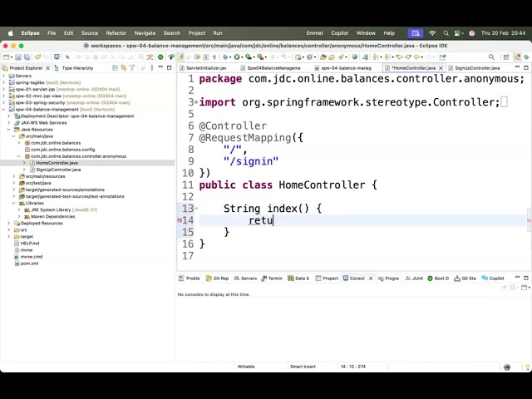Switch to the JUnit bottom tab
532x399 pixels.
tap(414, 278)
